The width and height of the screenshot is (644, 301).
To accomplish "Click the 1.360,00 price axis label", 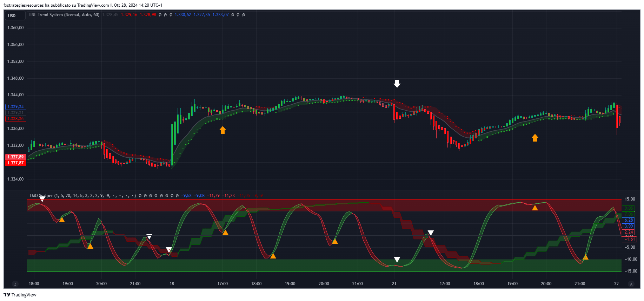I will 15,28.
